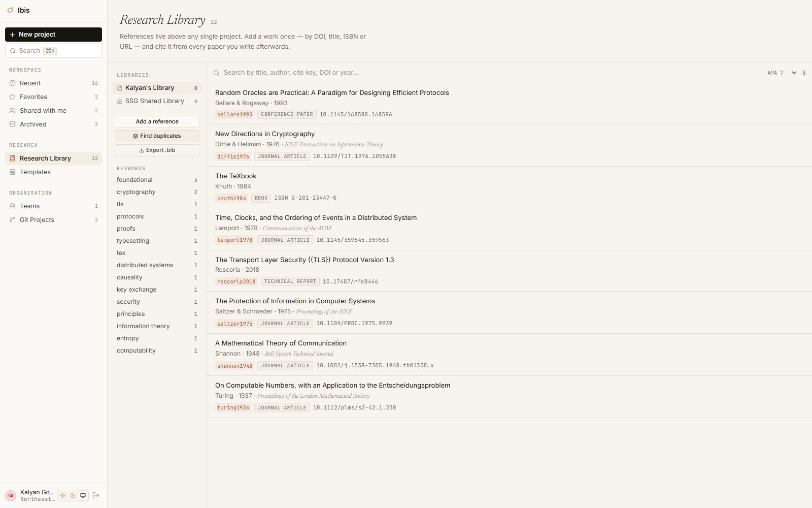
Task: Click the SSG Shared Library icon
Action: tap(120, 102)
